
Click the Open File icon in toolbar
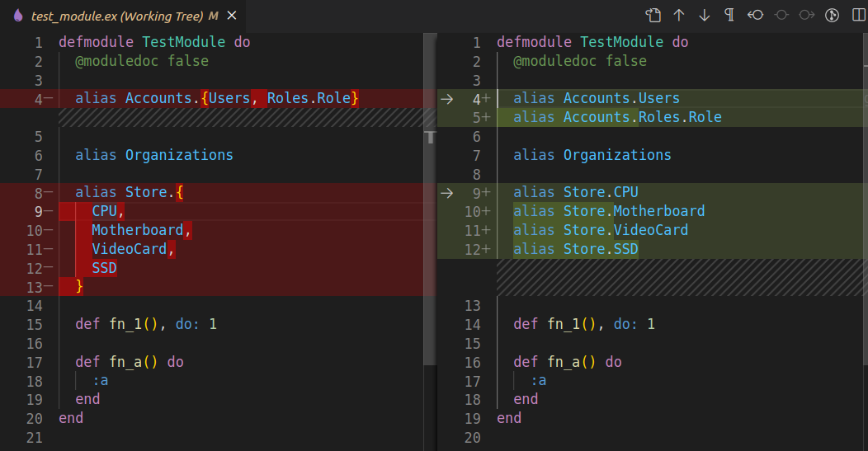click(x=653, y=15)
